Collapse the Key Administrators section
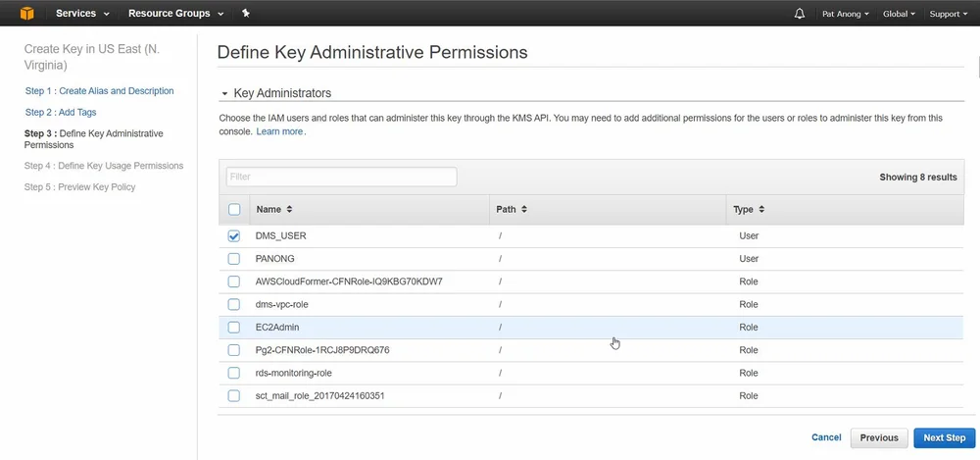The width and height of the screenshot is (980, 460). click(x=223, y=94)
